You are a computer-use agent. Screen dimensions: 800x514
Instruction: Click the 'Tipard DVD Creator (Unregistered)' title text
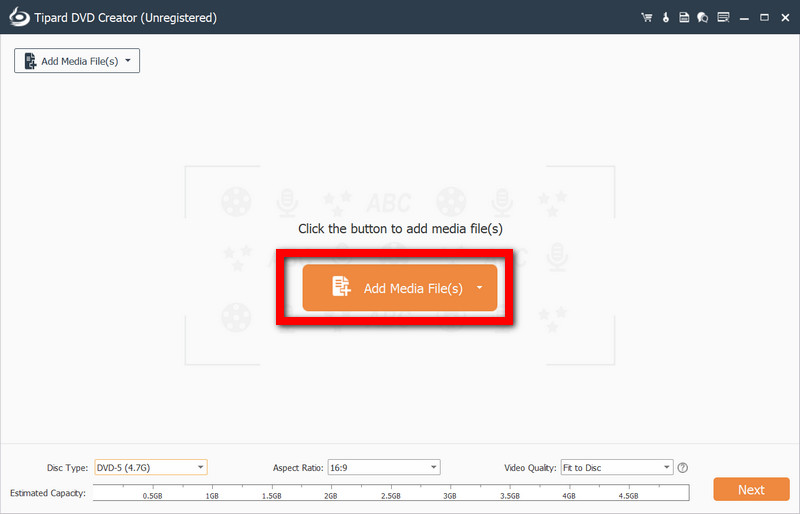click(x=126, y=17)
